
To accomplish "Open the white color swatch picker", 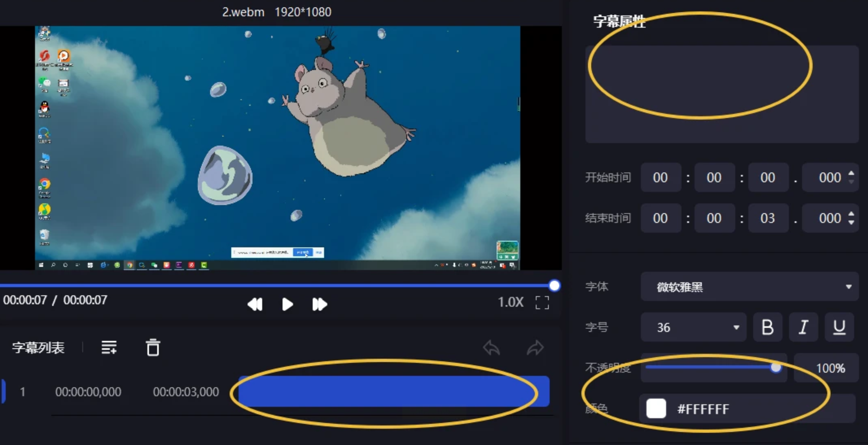I will [x=656, y=408].
